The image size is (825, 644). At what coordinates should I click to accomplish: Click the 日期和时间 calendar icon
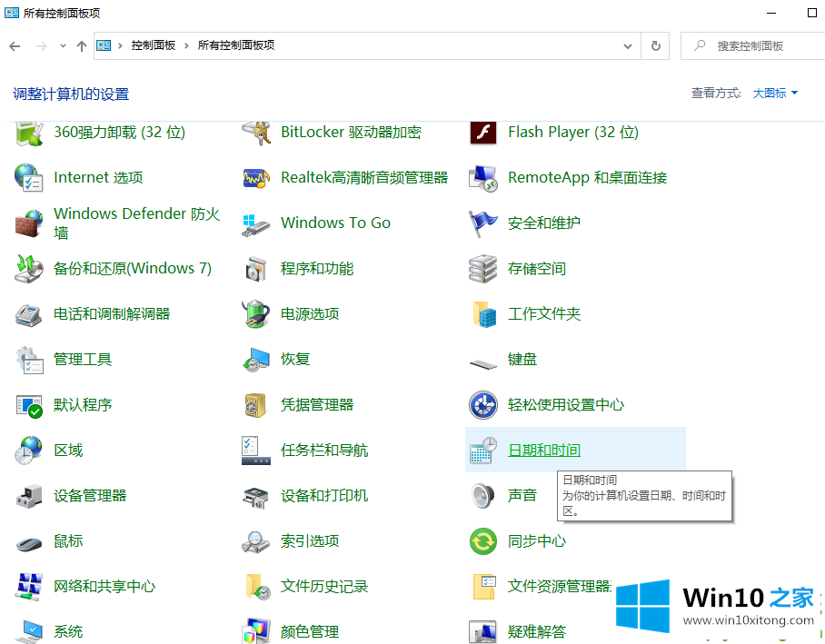[483, 451]
